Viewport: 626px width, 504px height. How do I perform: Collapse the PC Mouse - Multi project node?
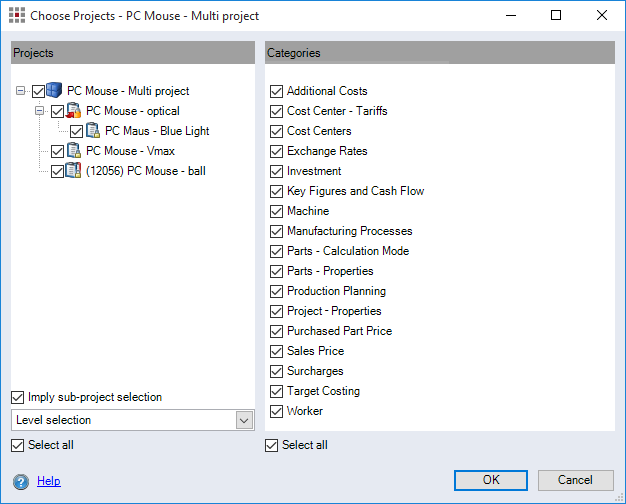point(21,91)
